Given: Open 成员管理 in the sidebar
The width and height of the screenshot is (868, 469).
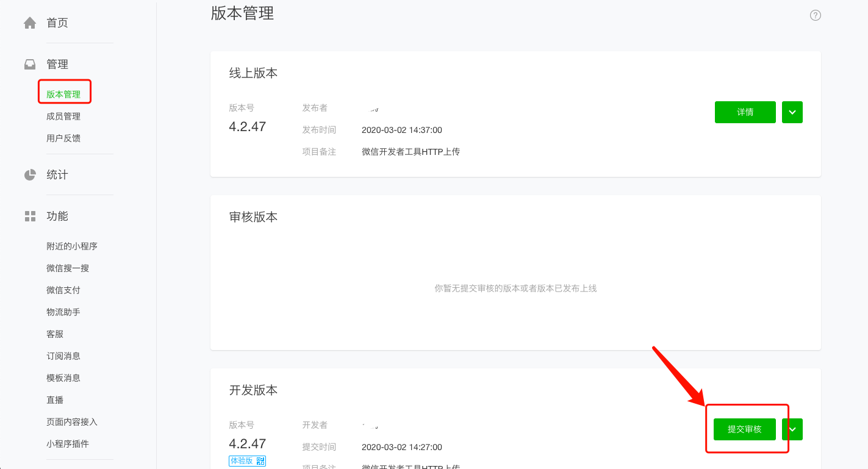Looking at the screenshot, I should (63, 116).
